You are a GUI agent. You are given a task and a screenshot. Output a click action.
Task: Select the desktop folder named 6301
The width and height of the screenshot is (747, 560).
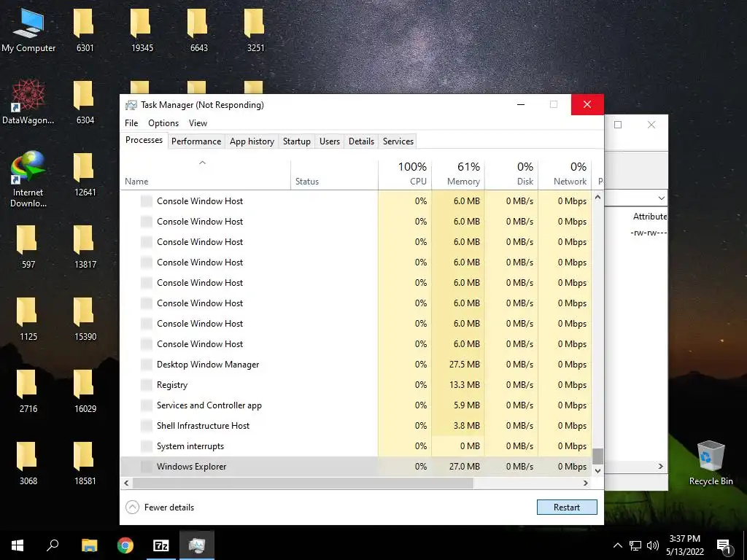85,29
